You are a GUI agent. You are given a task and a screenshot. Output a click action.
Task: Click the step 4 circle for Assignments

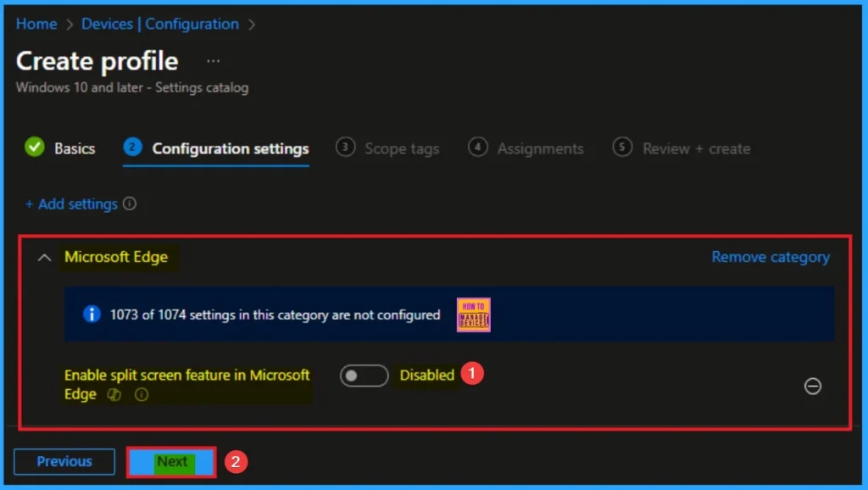(x=478, y=147)
